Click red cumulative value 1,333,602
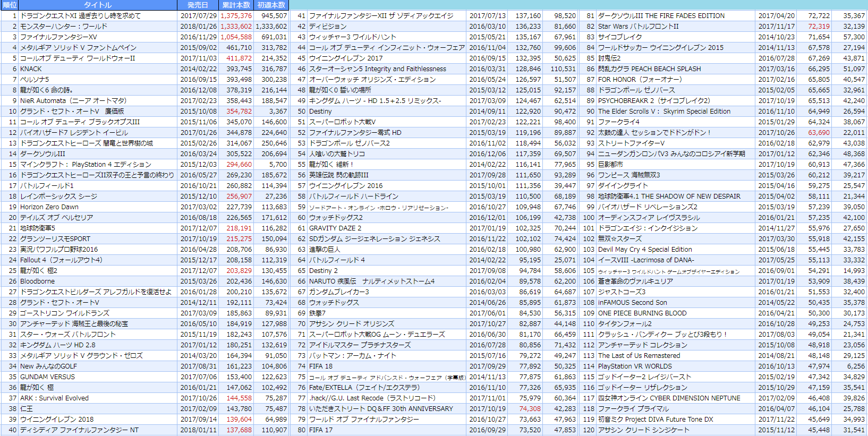This screenshot has width=868, height=436. (x=236, y=27)
